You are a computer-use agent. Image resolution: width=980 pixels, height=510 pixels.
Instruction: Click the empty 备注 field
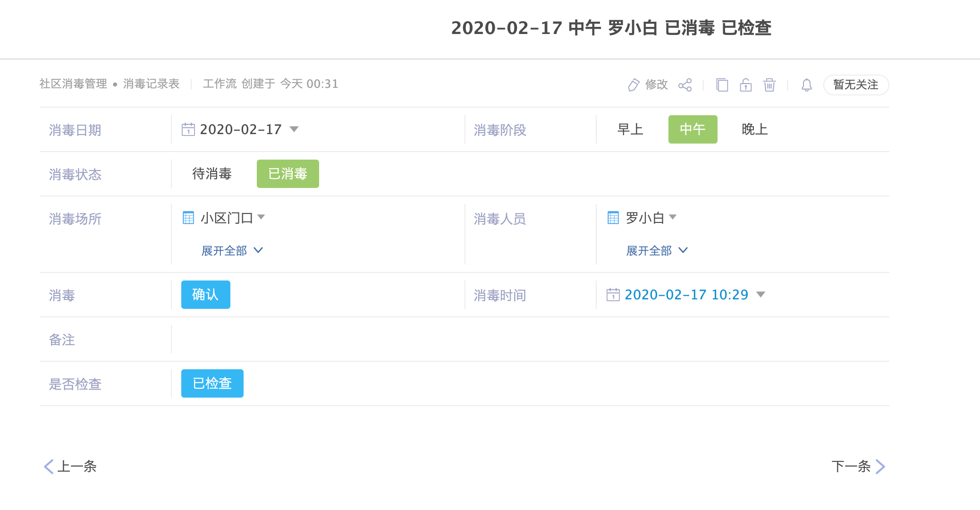click(x=530, y=340)
